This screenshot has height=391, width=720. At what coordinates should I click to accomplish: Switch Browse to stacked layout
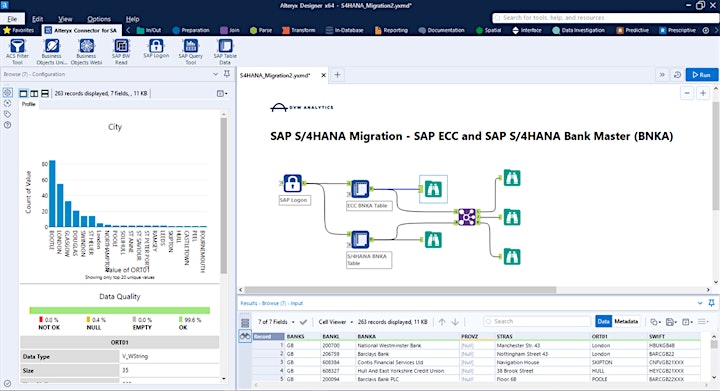pyautogui.click(x=45, y=93)
